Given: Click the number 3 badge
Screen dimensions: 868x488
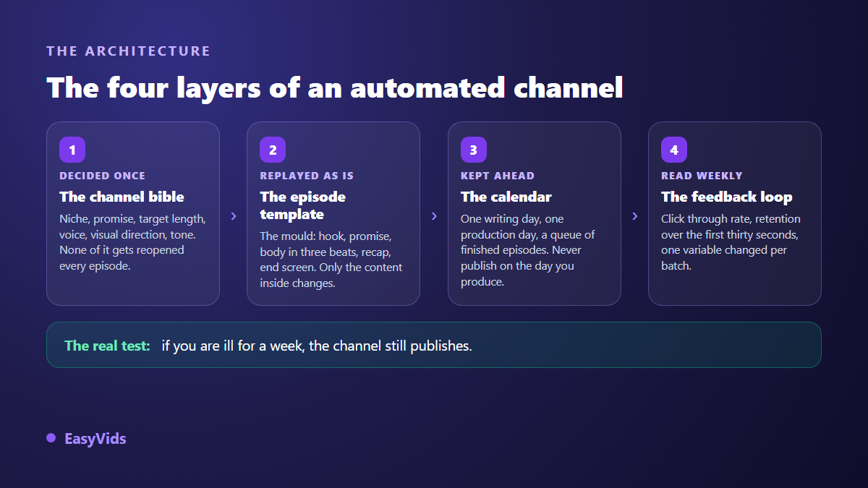Looking at the screenshot, I should (x=474, y=150).
